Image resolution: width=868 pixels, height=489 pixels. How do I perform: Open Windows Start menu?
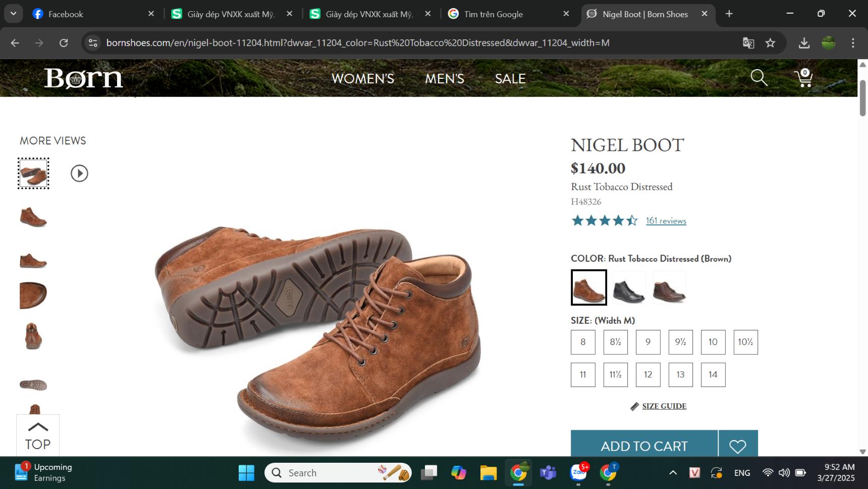pyautogui.click(x=246, y=473)
